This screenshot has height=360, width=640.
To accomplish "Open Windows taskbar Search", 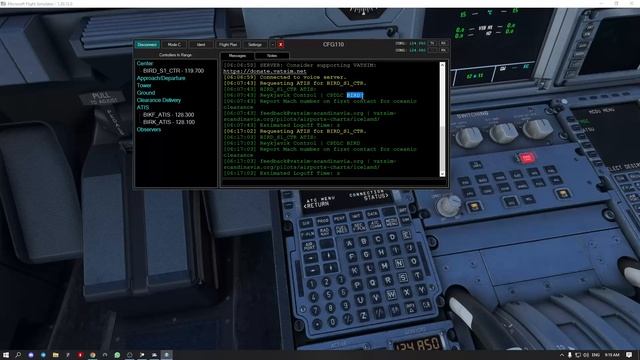I will coord(18,355).
